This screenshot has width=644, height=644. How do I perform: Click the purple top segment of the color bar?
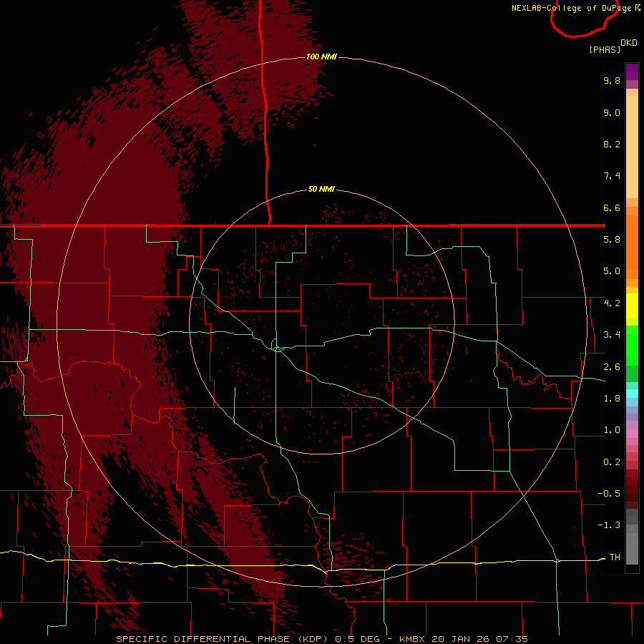click(632, 72)
